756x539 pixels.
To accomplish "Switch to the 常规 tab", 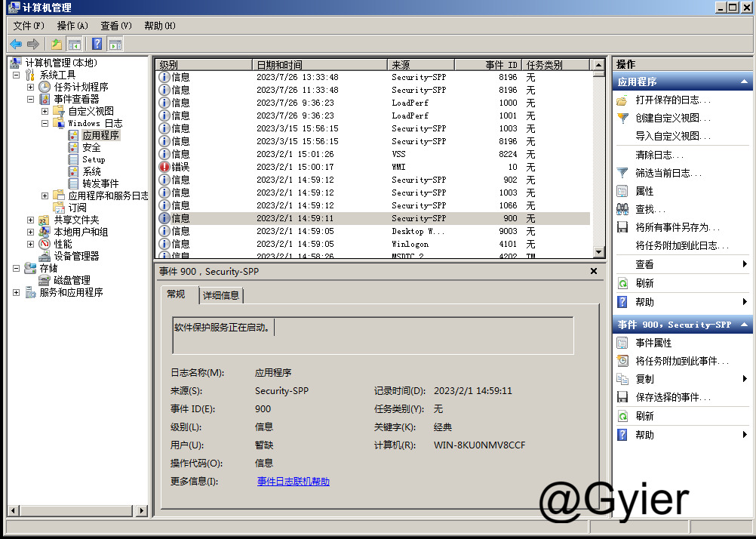I will 176,294.
